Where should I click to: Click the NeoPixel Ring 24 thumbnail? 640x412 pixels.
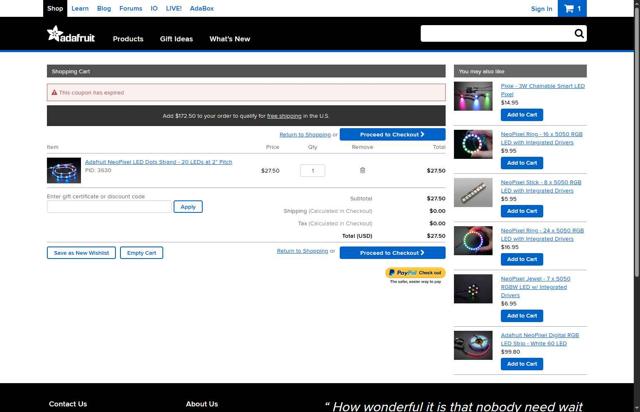pos(473,241)
